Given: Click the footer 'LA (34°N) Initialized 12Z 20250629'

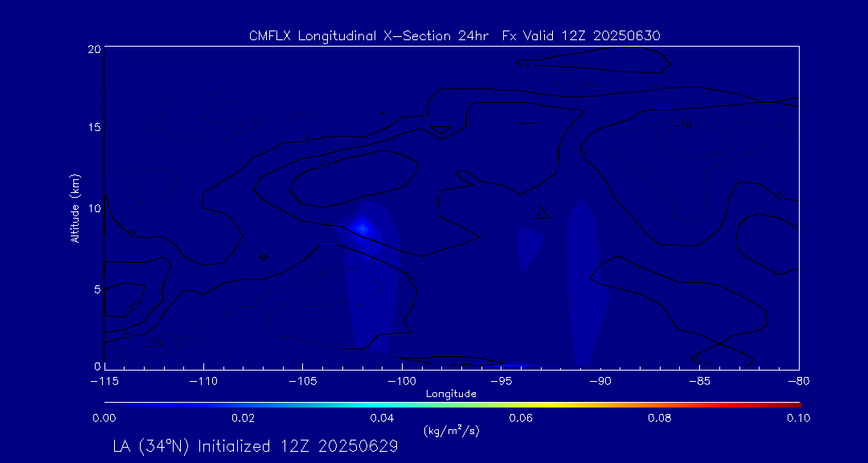Looking at the screenshot, I should click(x=256, y=447).
